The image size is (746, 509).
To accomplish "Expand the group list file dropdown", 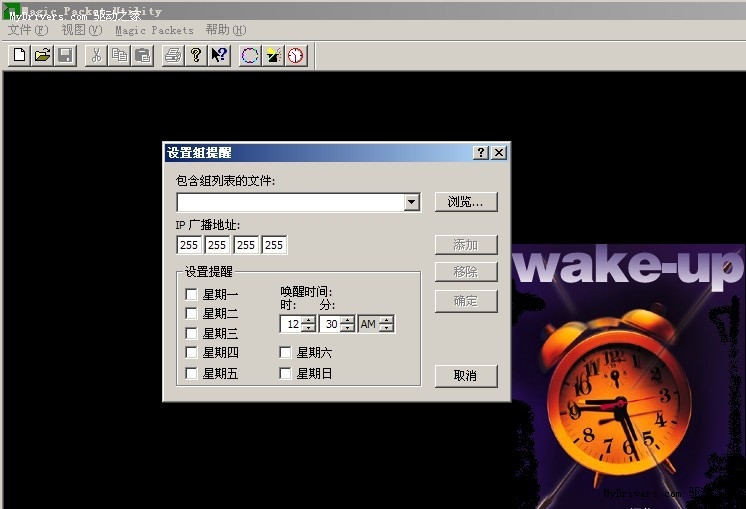I will (x=411, y=203).
